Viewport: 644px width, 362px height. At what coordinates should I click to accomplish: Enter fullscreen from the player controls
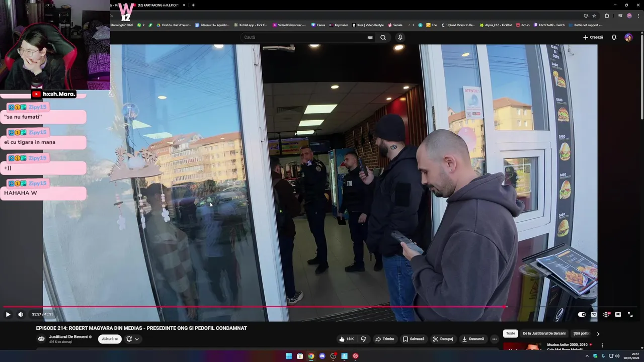click(630, 314)
